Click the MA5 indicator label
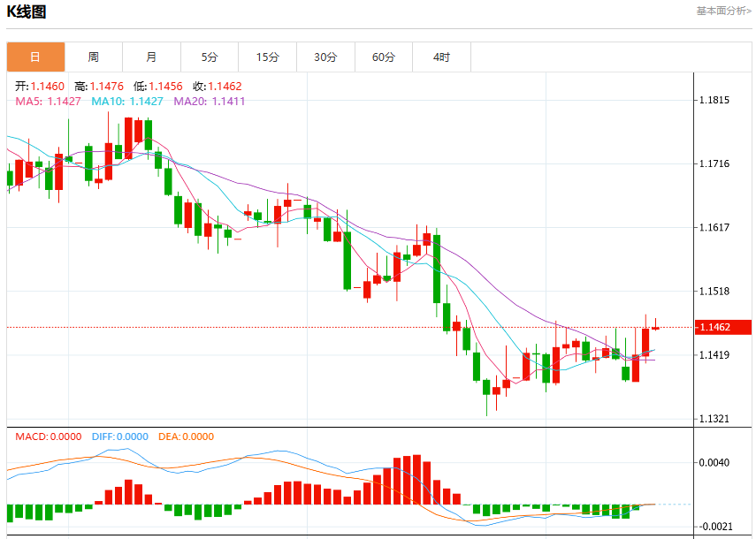Viewport: 756px width, 539px height. (49, 101)
